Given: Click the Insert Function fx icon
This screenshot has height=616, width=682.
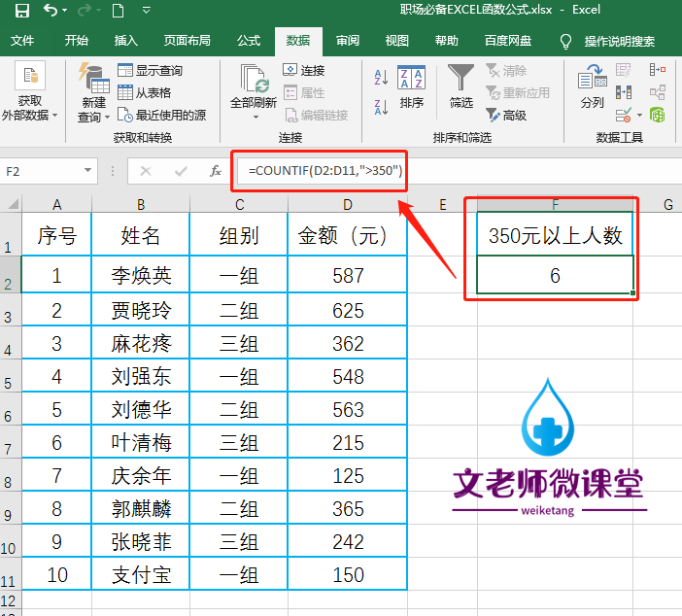Looking at the screenshot, I should pos(216,171).
